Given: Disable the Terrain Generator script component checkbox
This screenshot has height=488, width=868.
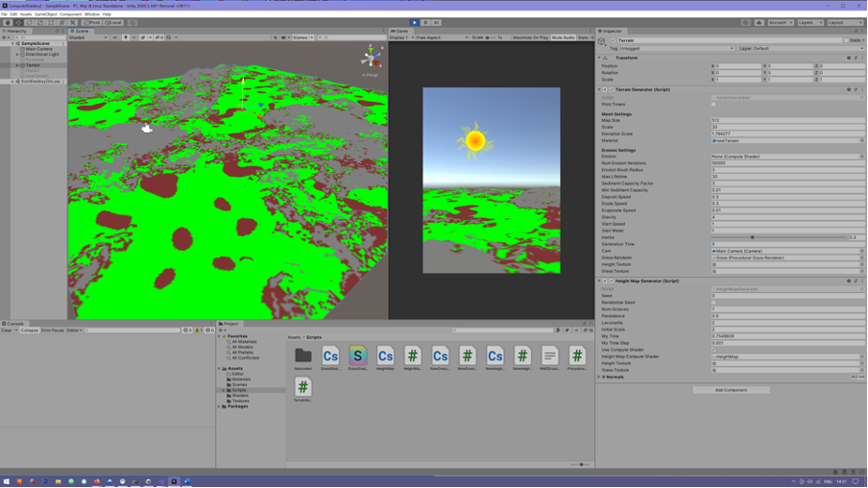Looking at the screenshot, I should [x=611, y=89].
